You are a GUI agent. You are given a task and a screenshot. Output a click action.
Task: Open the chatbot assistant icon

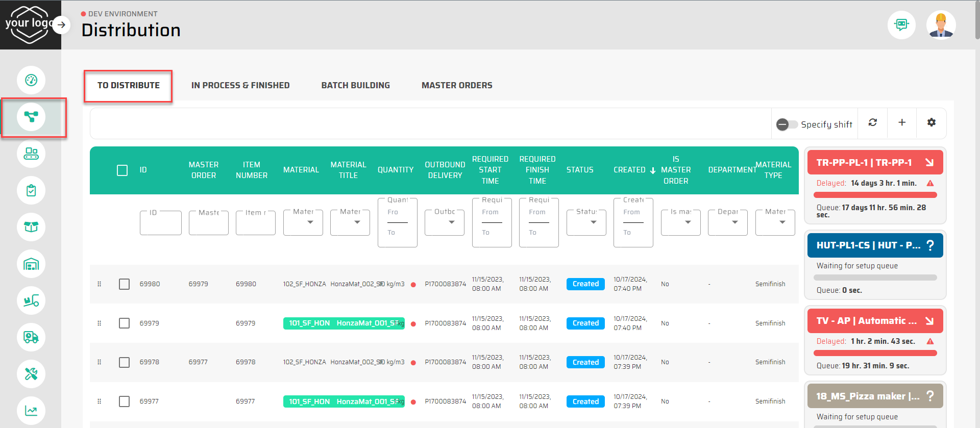(x=901, y=24)
